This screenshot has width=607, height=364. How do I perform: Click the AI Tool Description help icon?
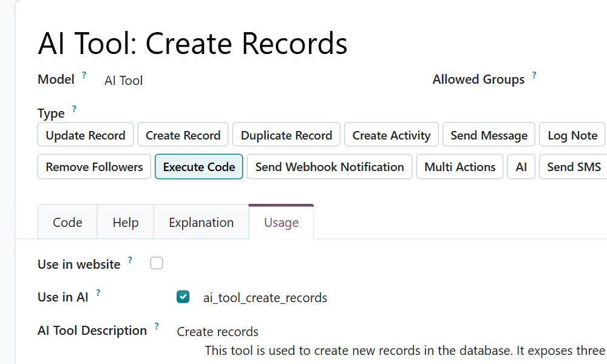[x=157, y=326]
